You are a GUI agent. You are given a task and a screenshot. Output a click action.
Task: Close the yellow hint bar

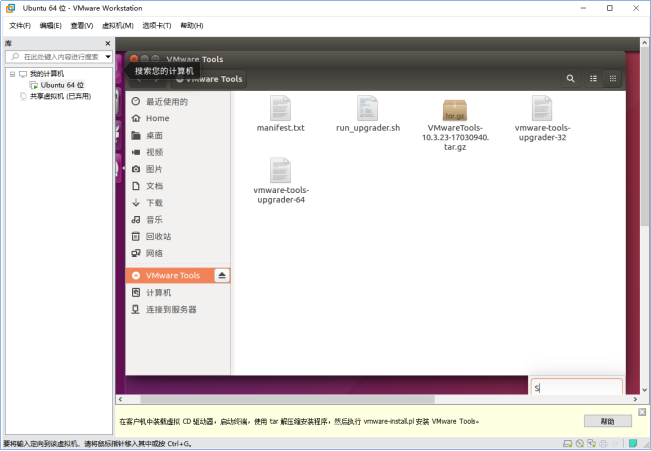coord(642,412)
